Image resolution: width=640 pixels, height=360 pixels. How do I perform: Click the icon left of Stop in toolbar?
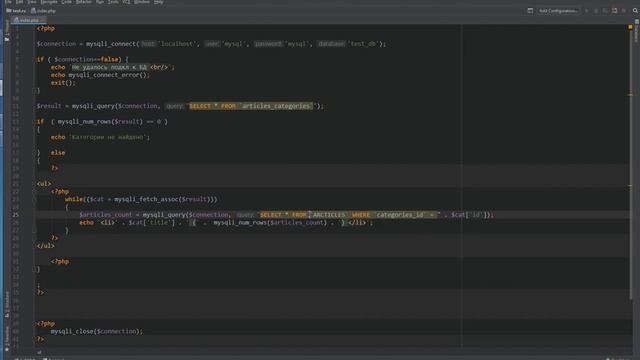tap(615, 11)
